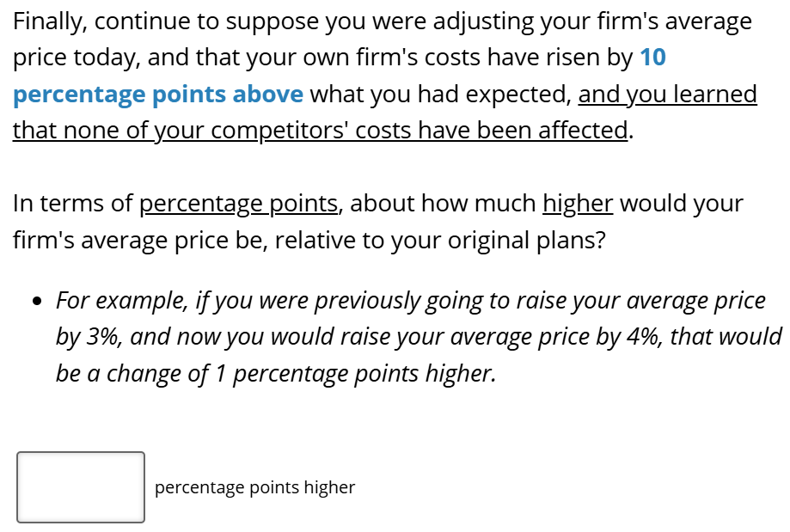
Task: Click inside the empty answer input box
Action: 80,486
